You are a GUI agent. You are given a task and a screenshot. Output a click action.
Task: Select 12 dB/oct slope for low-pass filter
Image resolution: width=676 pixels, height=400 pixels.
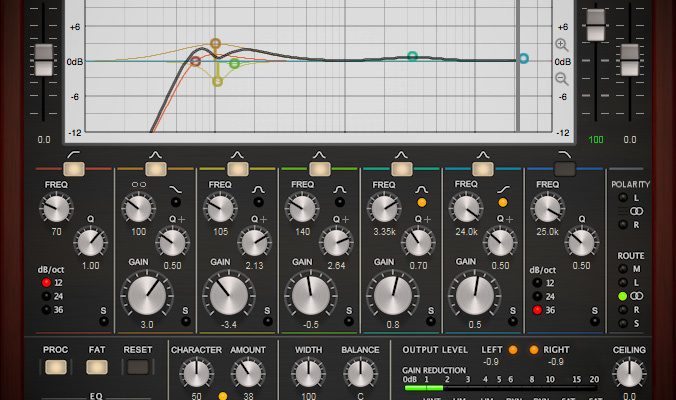click(537, 283)
